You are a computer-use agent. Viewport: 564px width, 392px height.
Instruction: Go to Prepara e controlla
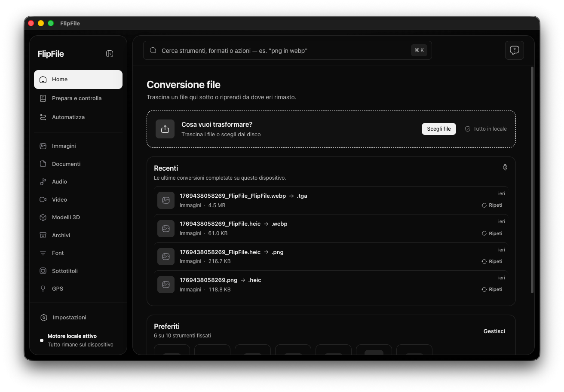pos(78,98)
